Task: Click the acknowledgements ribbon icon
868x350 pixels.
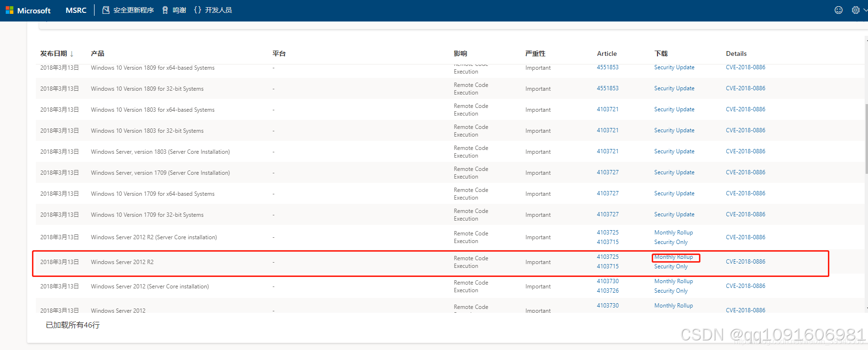Action: click(x=165, y=10)
